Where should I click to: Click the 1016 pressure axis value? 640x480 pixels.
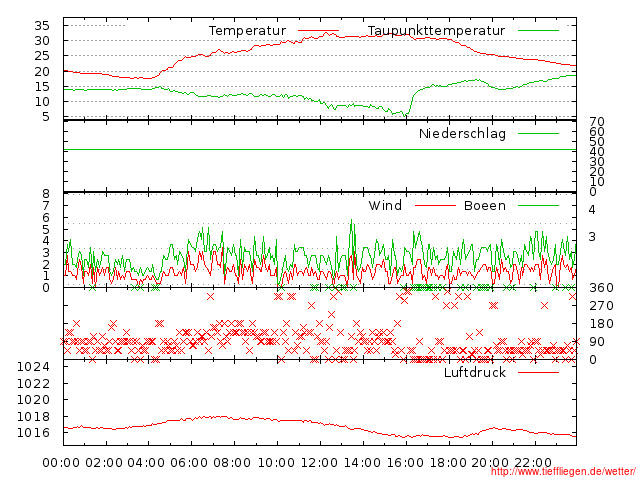(33, 433)
